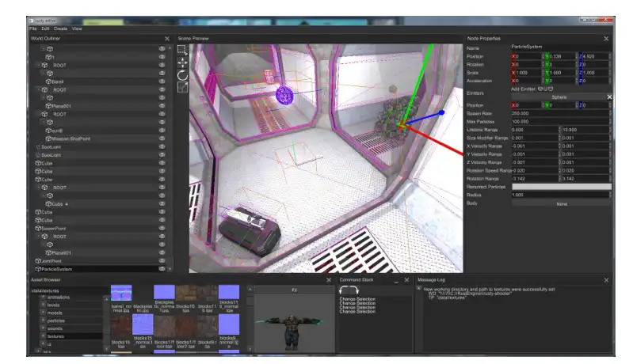Viewport: 633px width, 364px height.
Task: Click the cube icon of ParticleSystem node
Action: click(38, 269)
